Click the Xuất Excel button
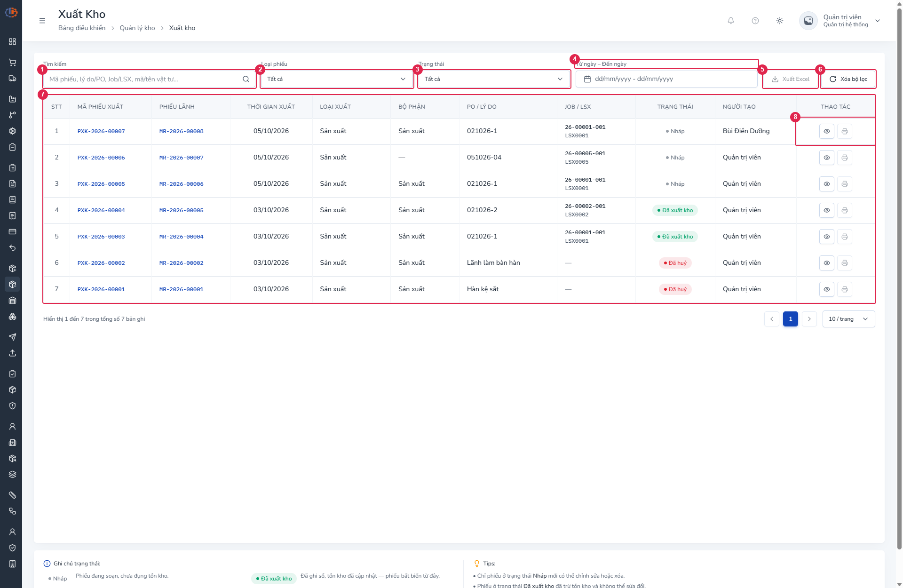This screenshot has height=588, width=903. [791, 79]
